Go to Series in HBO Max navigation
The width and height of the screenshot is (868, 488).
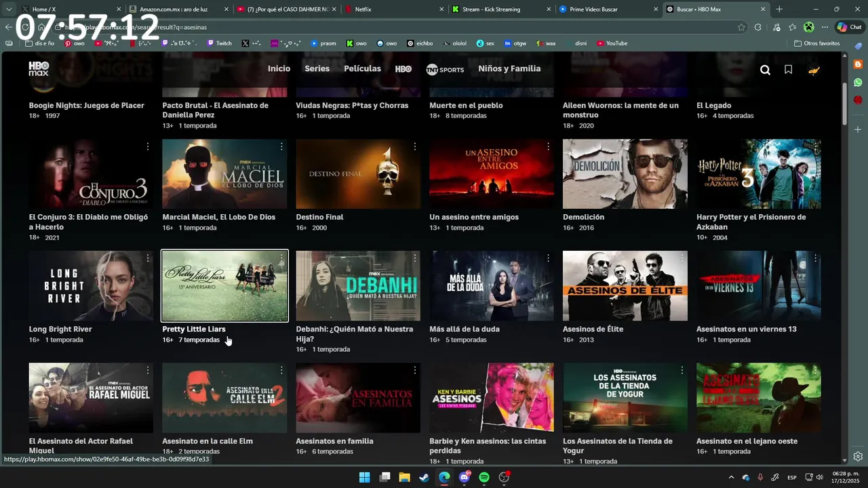317,68
